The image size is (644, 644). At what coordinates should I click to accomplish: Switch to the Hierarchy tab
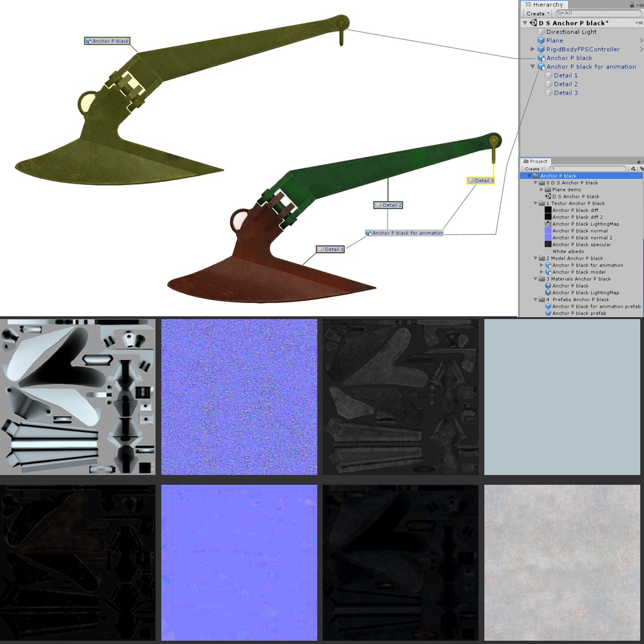(x=544, y=5)
